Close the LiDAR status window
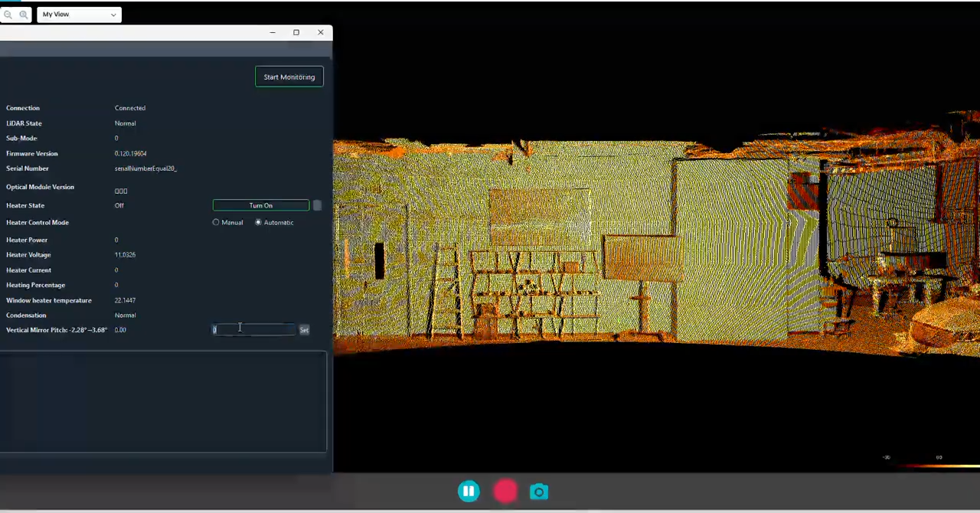Image resolution: width=980 pixels, height=513 pixels. 320,32
